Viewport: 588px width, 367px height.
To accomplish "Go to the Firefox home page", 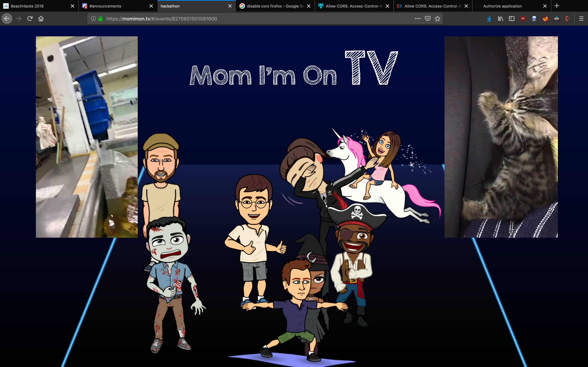I will click(x=41, y=19).
